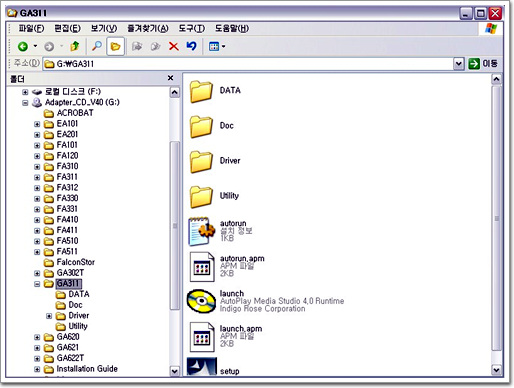Viewport: 514px width, 388px height.
Task: Select FA511 in the folder tree
Action: (61, 252)
